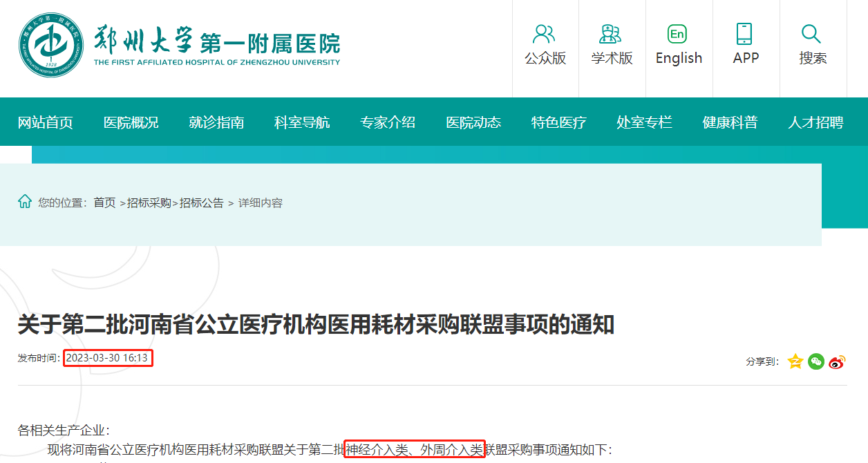
Task: Click 招标采购 breadcrumb link
Action: click(x=149, y=202)
